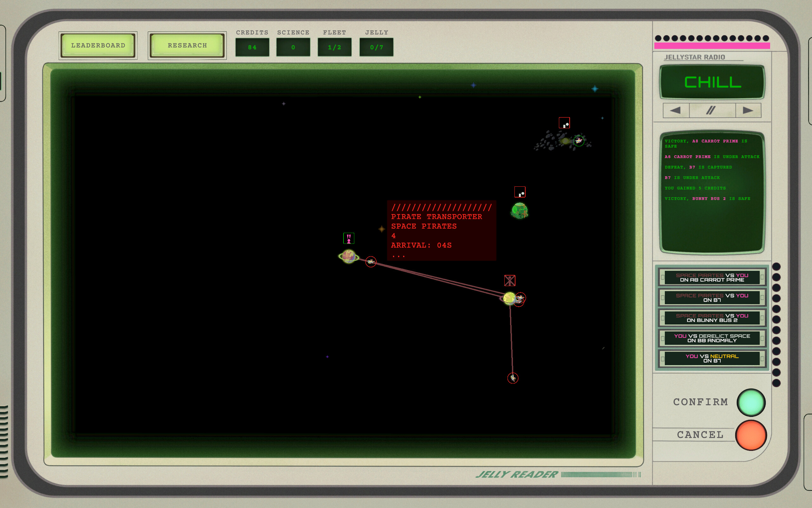
Task: Click the red marker above green planet
Action: point(520,192)
